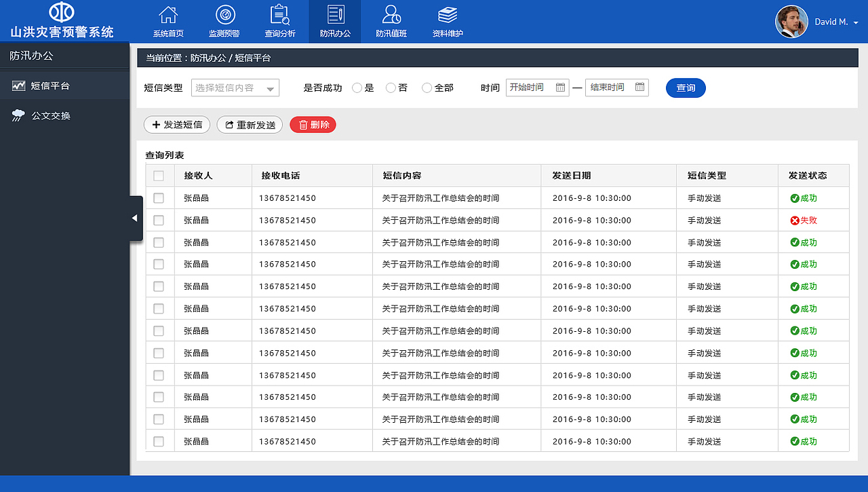Collapse the sidebar with the arrow tab

[134, 218]
